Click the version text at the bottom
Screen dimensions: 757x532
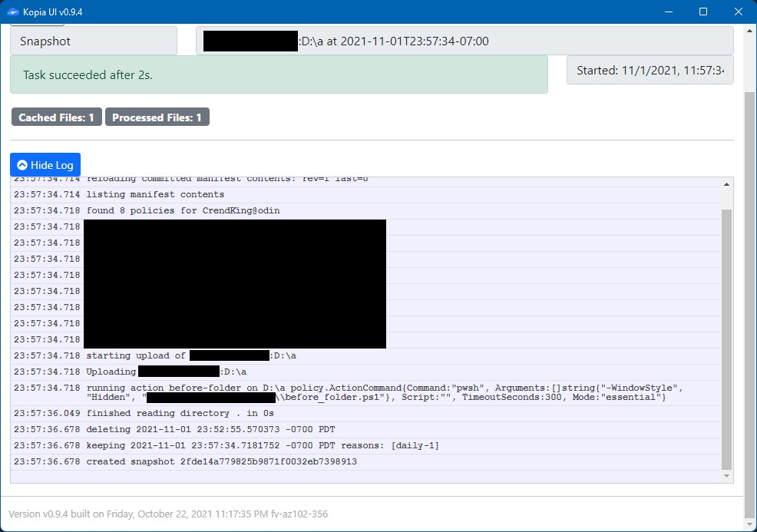[167, 514]
